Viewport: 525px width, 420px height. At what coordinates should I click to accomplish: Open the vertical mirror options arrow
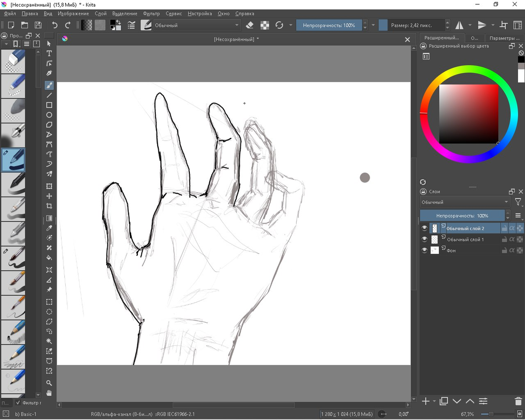[x=493, y=25]
